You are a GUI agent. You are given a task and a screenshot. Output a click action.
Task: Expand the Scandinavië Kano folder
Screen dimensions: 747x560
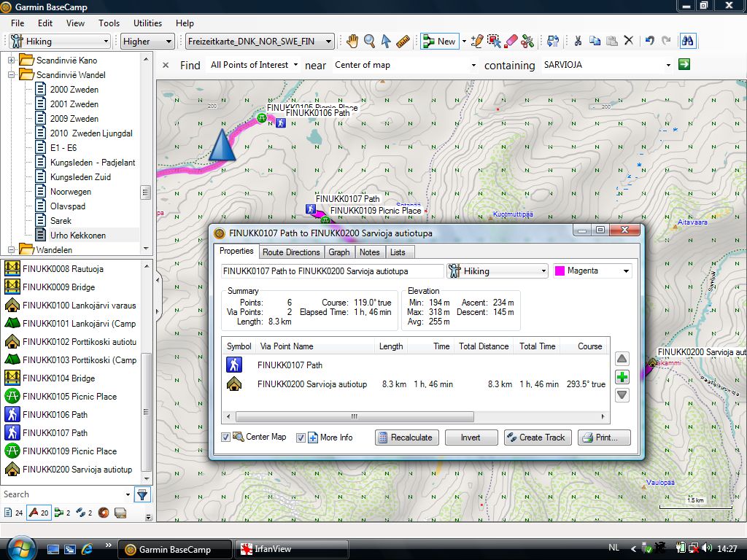[x=12, y=60]
